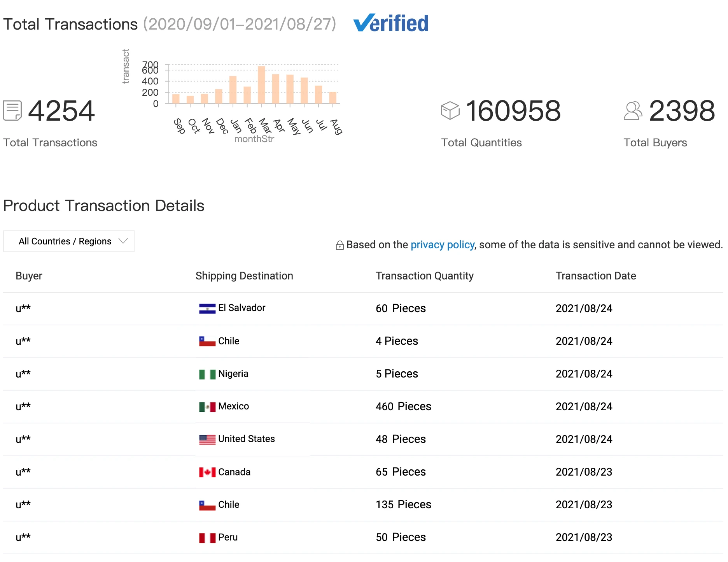The width and height of the screenshot is (728, 562).
Task: Select the 460 Pieces Mexico row
Action: 403,407
